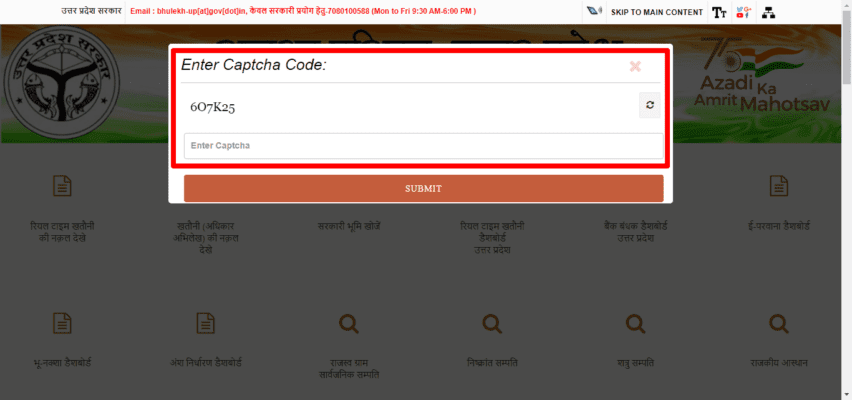
Task: Click SKIP TO MAIN CONTENT link
Action: pos(657,12)
